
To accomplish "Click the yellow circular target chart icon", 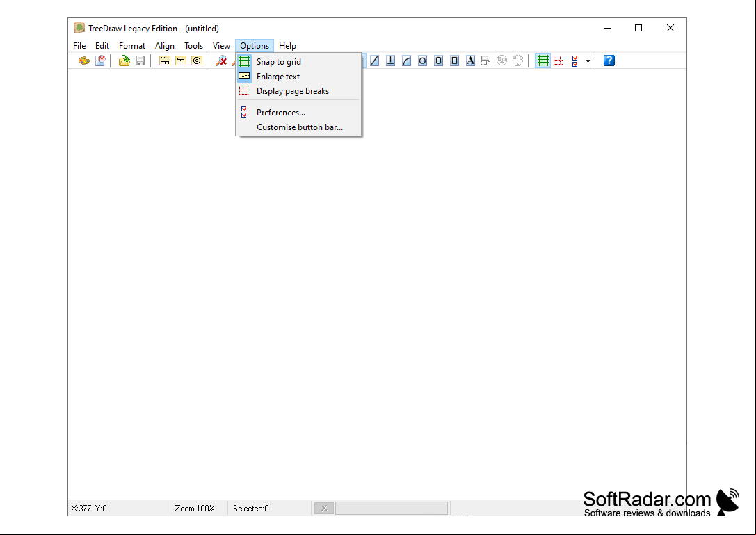I will [197, 61].
